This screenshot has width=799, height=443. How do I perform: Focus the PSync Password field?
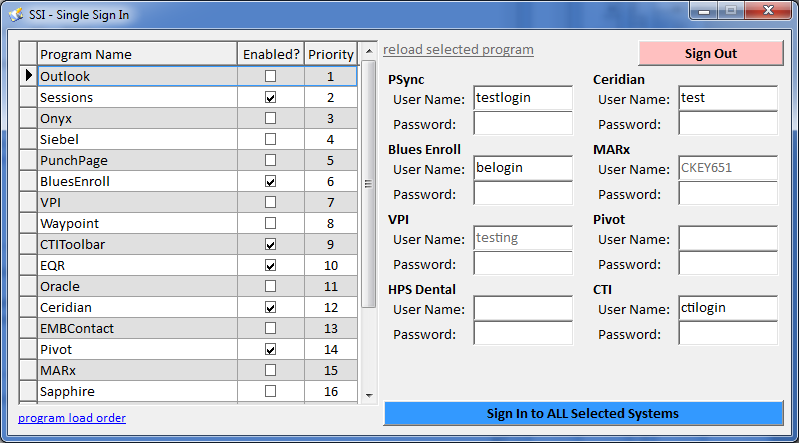523,123
